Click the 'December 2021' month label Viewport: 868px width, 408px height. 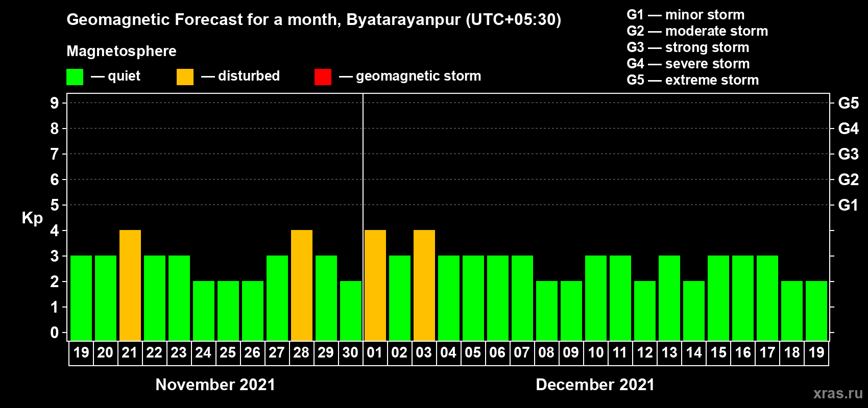click(x=595, y=385)
